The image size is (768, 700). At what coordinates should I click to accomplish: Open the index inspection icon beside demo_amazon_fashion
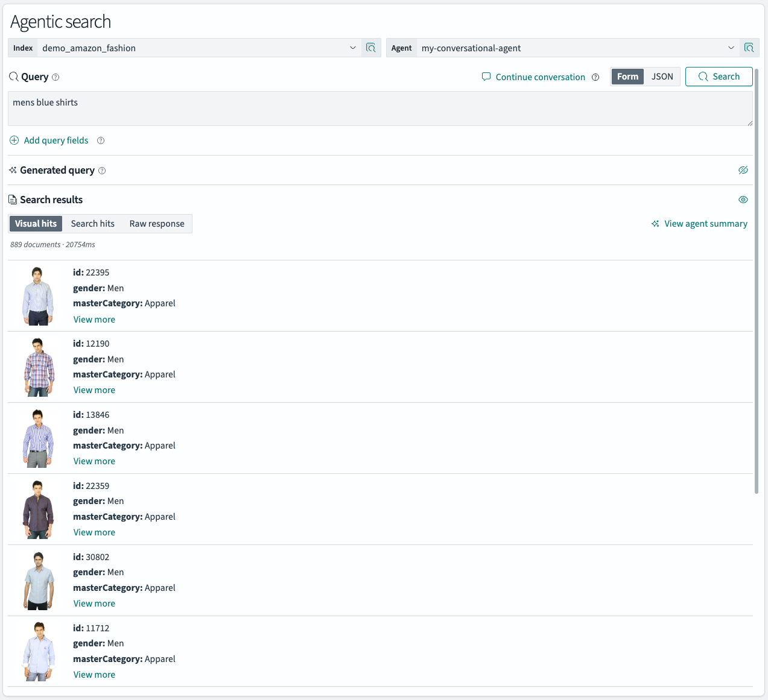[x=370, y=48]
